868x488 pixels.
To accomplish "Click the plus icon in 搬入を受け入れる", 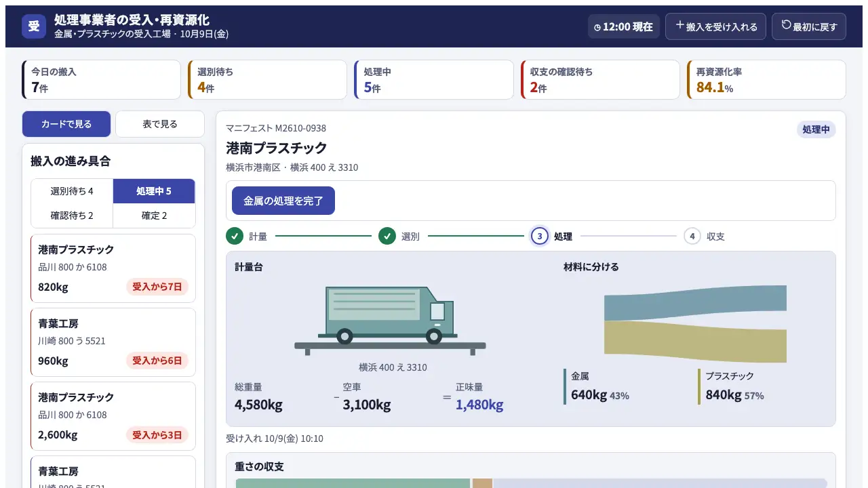I will tap(679, 25).
